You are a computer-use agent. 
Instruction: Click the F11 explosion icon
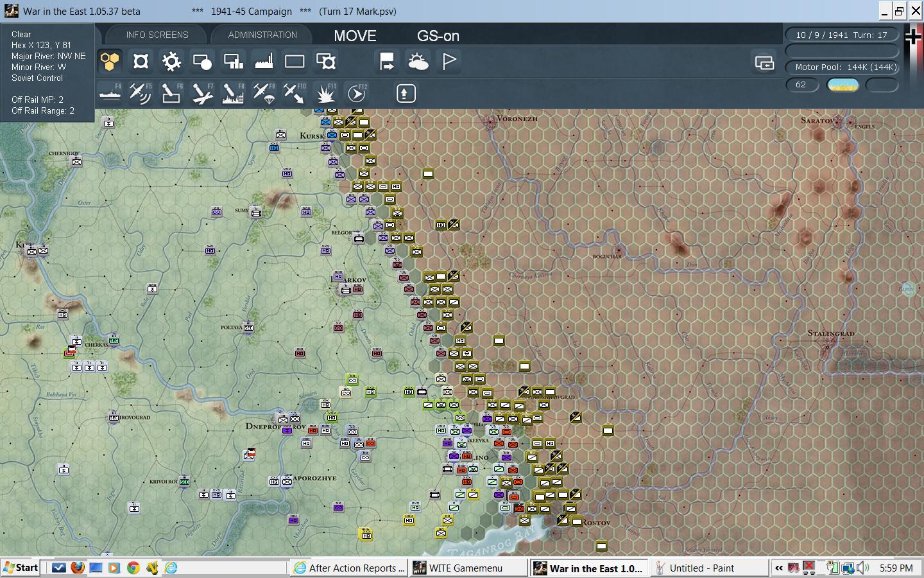(x=326, y=94)
